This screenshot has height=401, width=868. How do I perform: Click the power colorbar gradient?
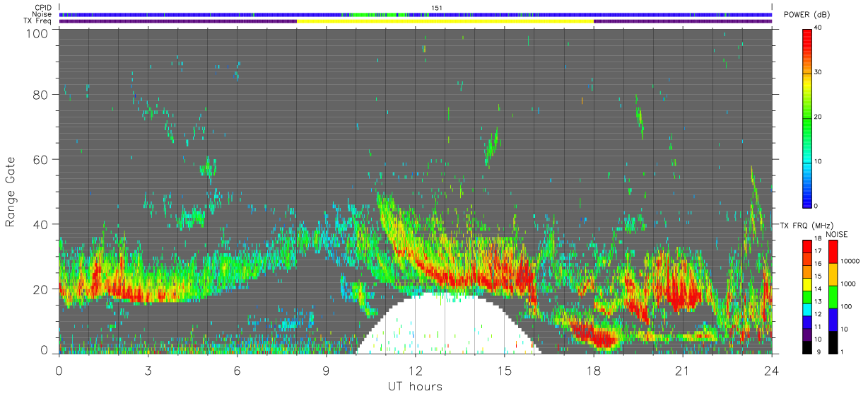(807, 117)
